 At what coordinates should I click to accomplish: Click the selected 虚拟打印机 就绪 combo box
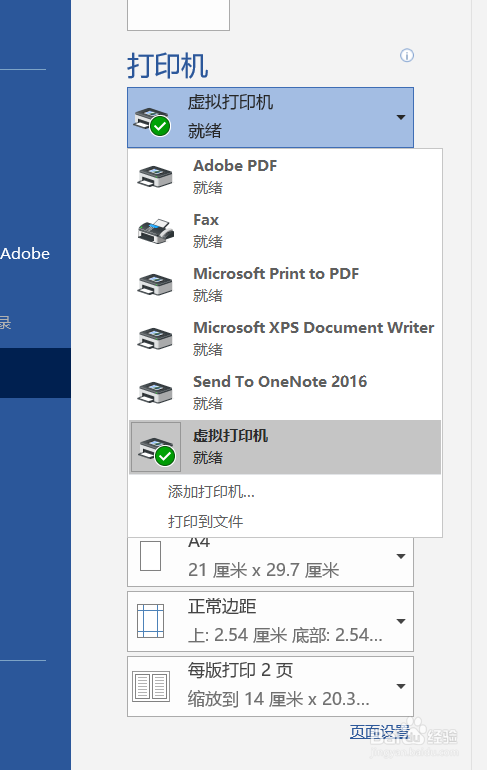[x=271, y=117]
